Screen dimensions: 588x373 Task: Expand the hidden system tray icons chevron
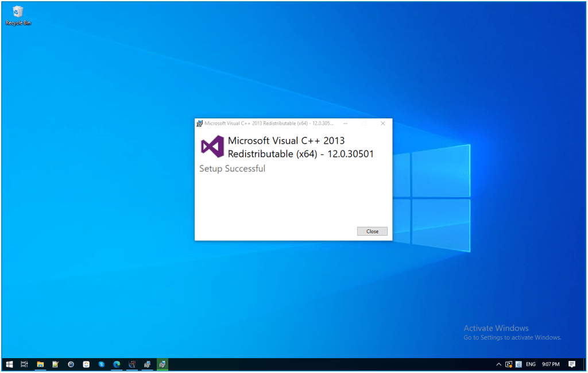click(x=498, y=364)
